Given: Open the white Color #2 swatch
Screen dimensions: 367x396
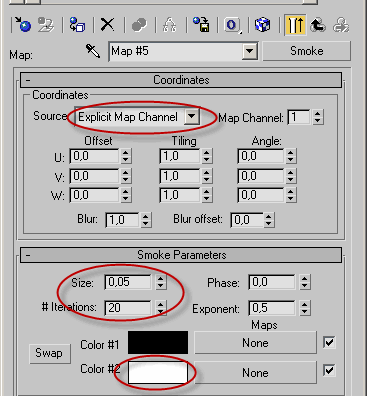Looking at the screenshot, I should (x=158, y=372).
